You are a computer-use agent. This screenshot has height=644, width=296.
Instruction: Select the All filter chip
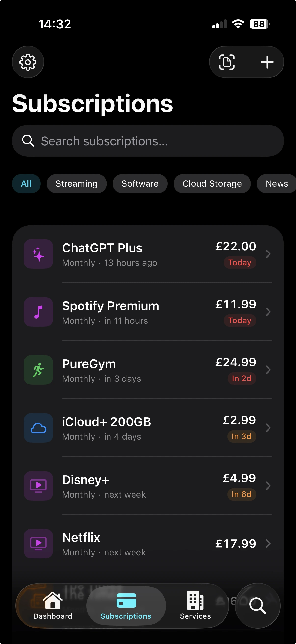[26, 183]
